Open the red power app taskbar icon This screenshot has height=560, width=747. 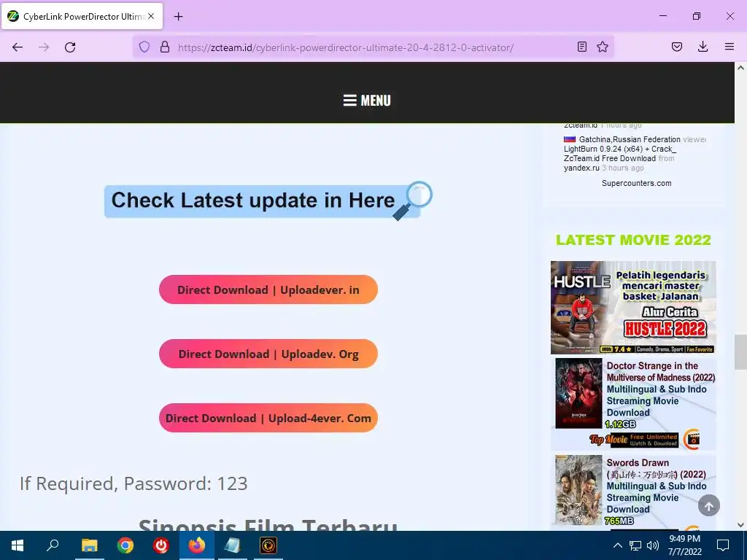click(x=161, y=545)
